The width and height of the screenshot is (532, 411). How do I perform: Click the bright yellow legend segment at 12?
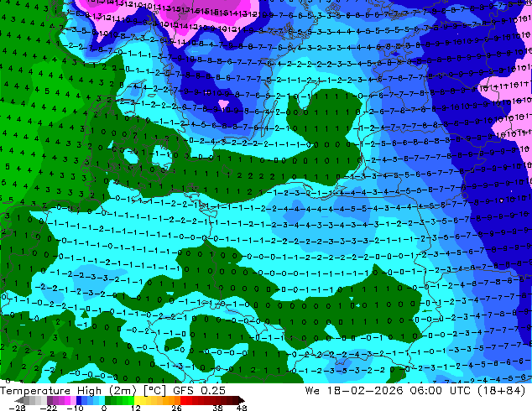click(138, 400)
